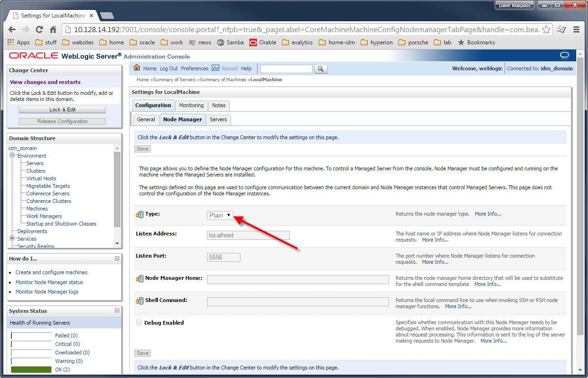Click the browser home icon
The width and height of the screenshot is (588, 378).
point(53,29)
